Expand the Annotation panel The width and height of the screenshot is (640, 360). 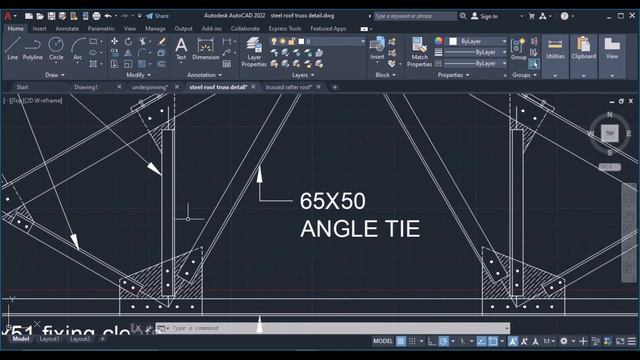(204, 75)
